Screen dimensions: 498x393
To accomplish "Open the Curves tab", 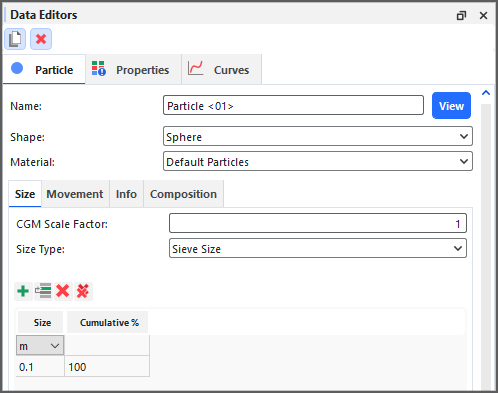I will pyautogui.click(x=222, y=70).
